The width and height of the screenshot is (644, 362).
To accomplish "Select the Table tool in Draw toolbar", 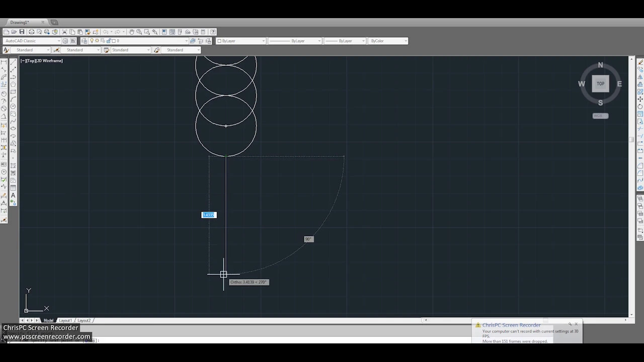I will coord(13,187).
